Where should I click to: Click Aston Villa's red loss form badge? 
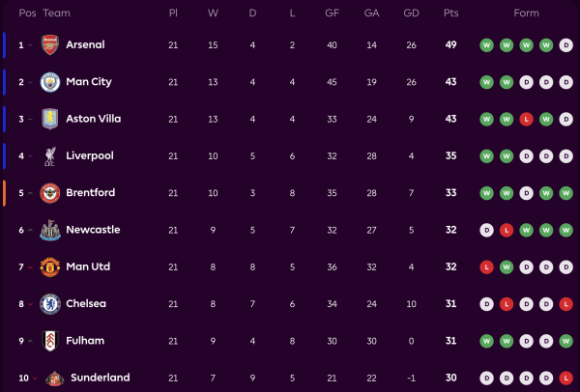(525, 119)
